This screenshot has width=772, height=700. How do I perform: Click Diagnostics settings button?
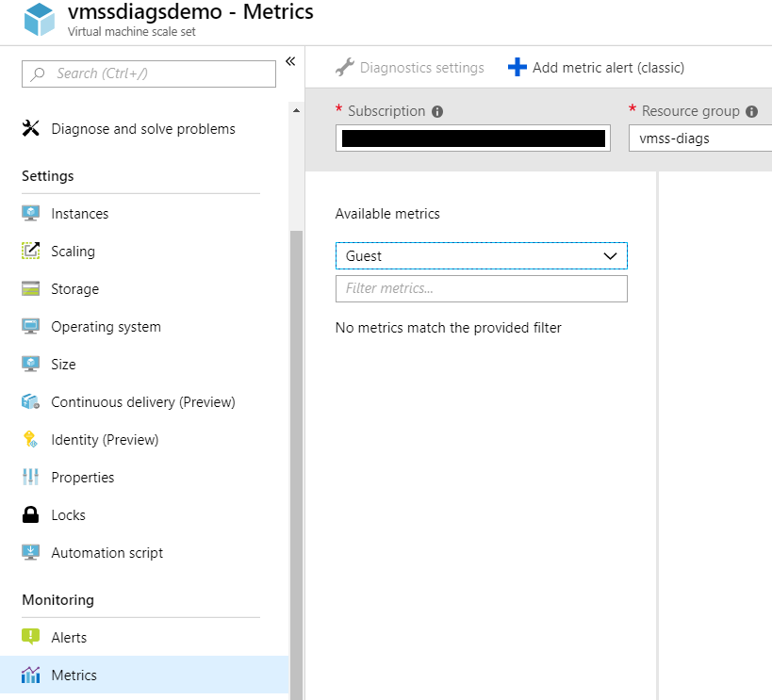410,68
